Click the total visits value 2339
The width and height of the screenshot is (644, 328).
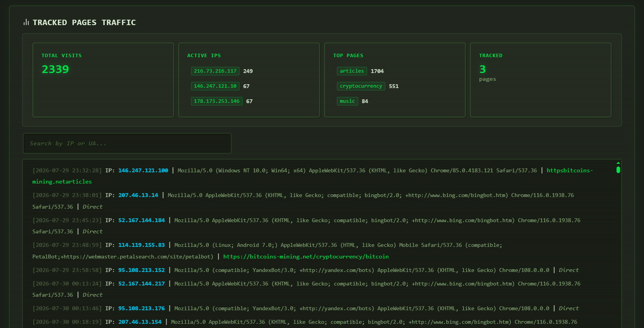55,69
